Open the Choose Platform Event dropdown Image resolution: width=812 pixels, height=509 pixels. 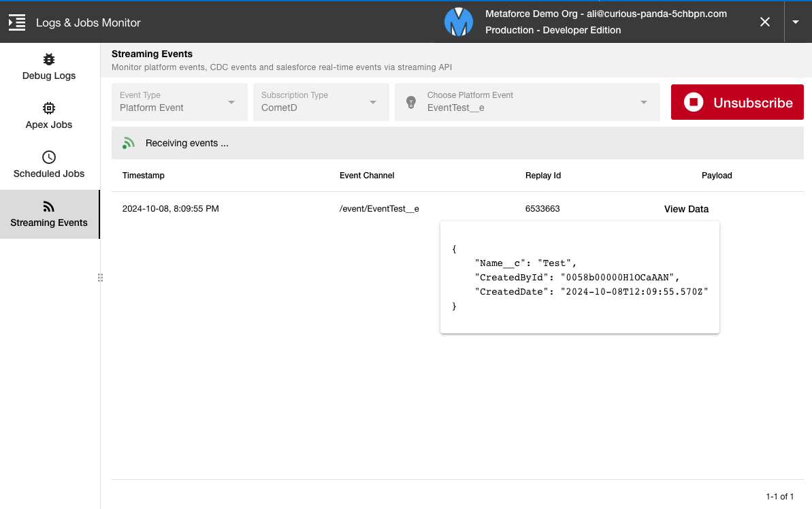click(x=527, y=102)
